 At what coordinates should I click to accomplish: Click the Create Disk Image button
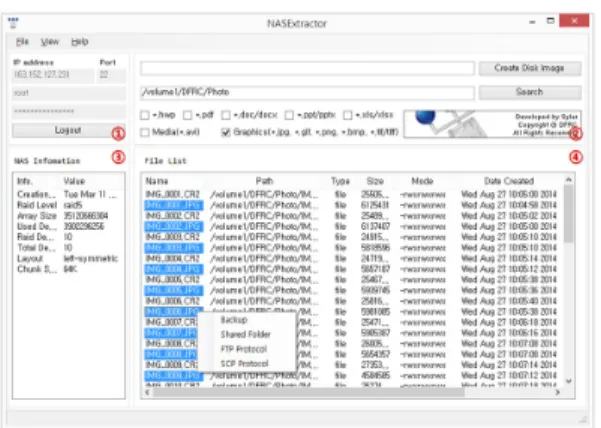point(530,68)
